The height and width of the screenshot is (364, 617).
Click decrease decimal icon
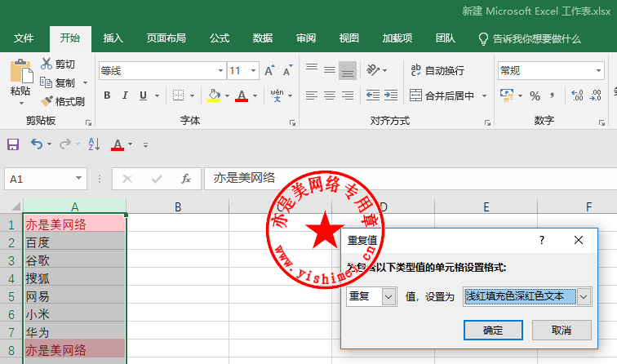595,95
